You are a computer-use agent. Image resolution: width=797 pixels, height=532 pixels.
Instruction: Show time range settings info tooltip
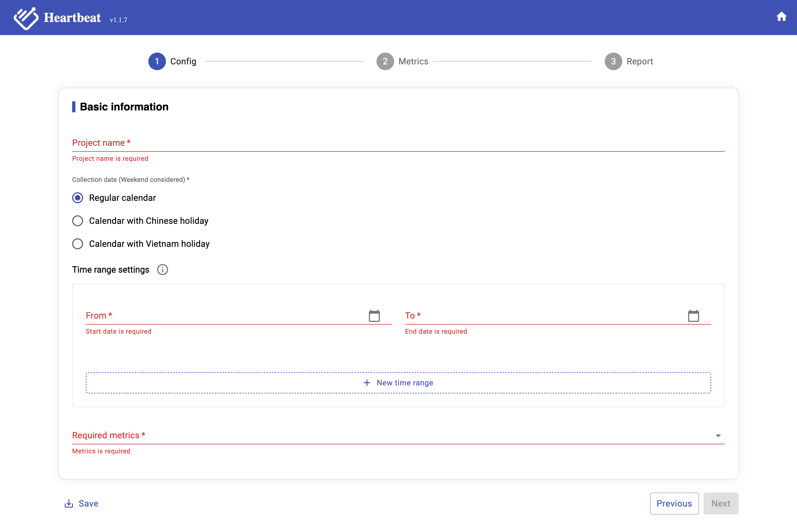click(x=162, y=270)
